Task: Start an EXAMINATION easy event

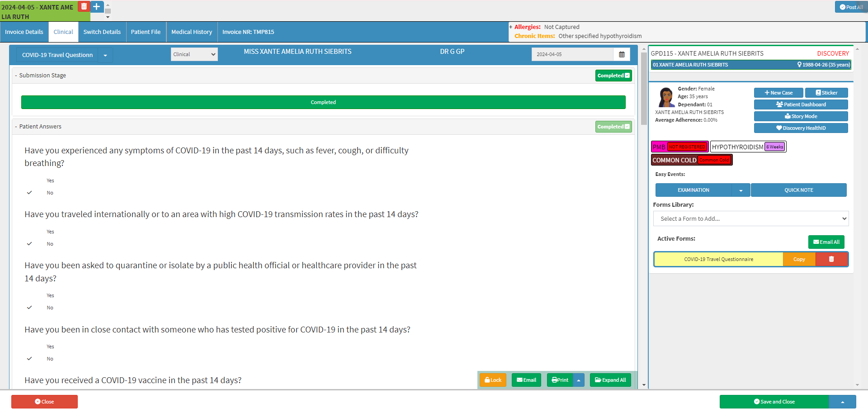Action: (x=693, y=190)
